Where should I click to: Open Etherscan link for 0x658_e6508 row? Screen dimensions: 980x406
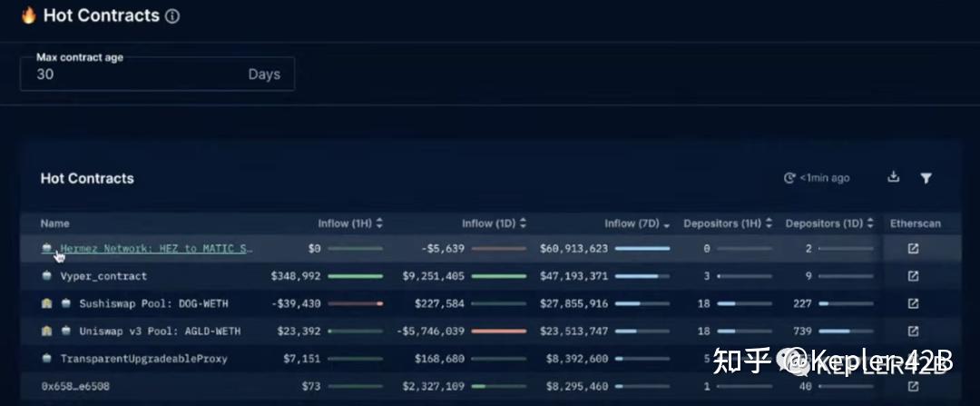pyautogui.click(x=913, y=386)
